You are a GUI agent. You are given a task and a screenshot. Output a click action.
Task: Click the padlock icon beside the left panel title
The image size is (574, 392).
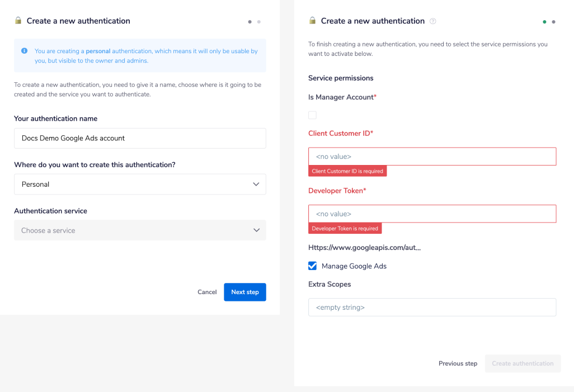tap(18, 21)
